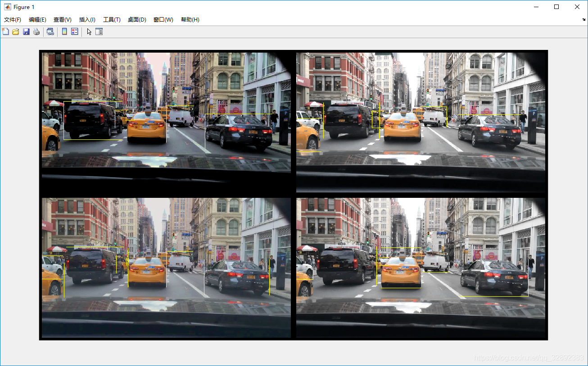
Task: Click the bottom-left street detection image
Action: (x=166, y=268)
